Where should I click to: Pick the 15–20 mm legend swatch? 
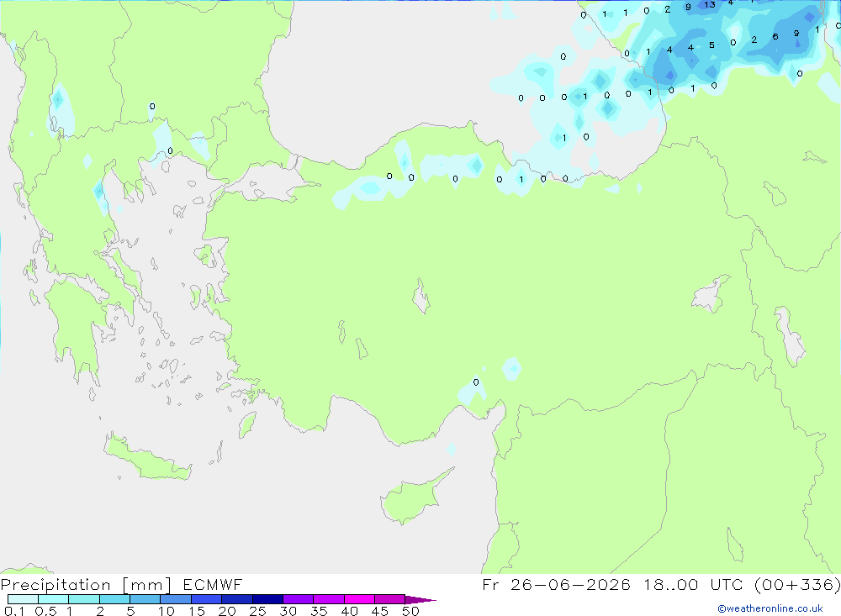point(206,599)
